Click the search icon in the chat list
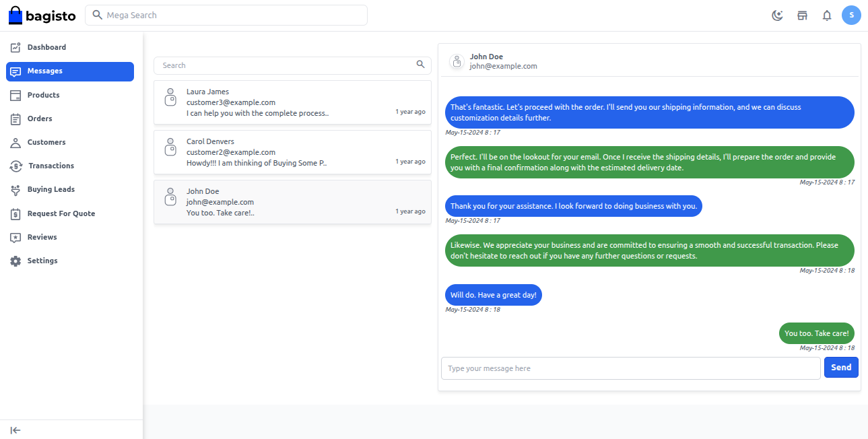Image resolution: width=868 pixels, height=439 pixels. (420, 65)
